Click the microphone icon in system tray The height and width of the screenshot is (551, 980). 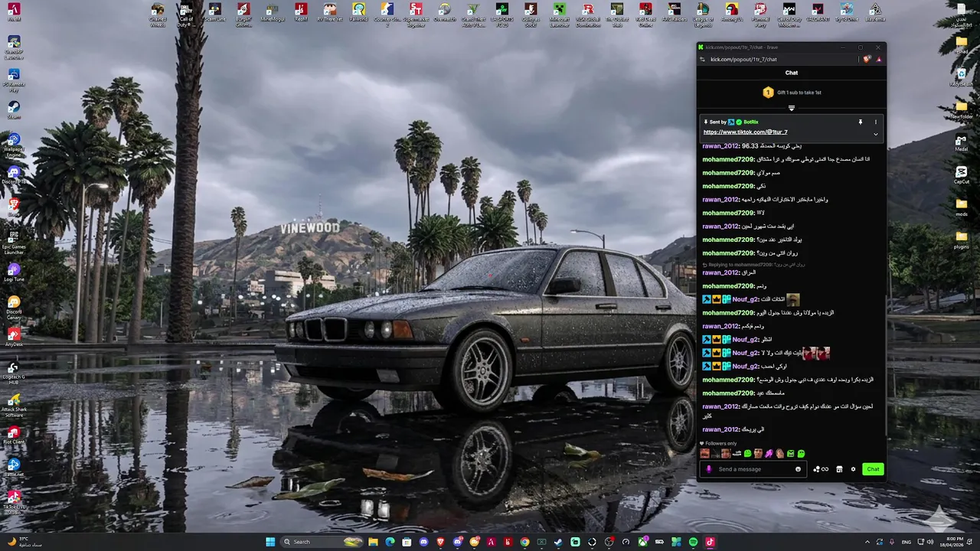892,542
